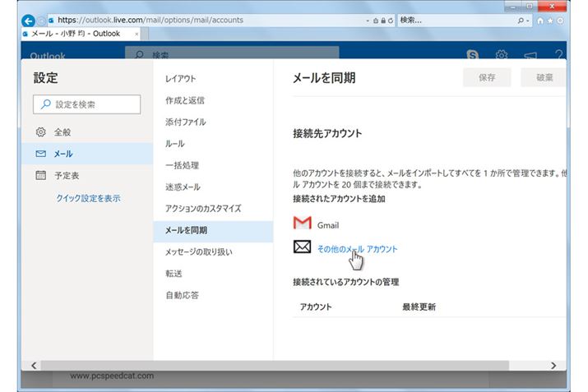588x392 pixels.
Task: Click the megaphone icon in Outlook header
Action: click(530, 55)
